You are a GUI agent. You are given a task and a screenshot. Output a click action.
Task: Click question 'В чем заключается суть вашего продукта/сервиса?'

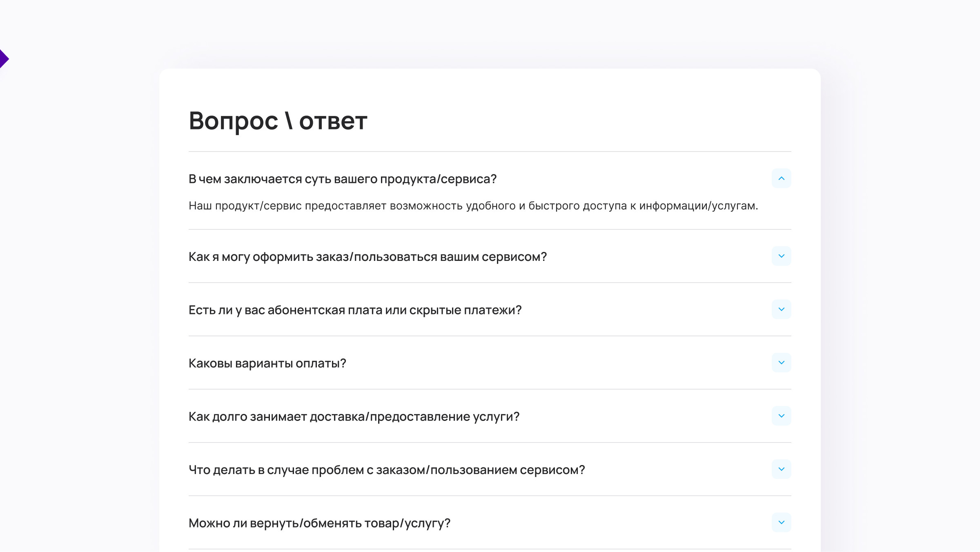point(342,179)
